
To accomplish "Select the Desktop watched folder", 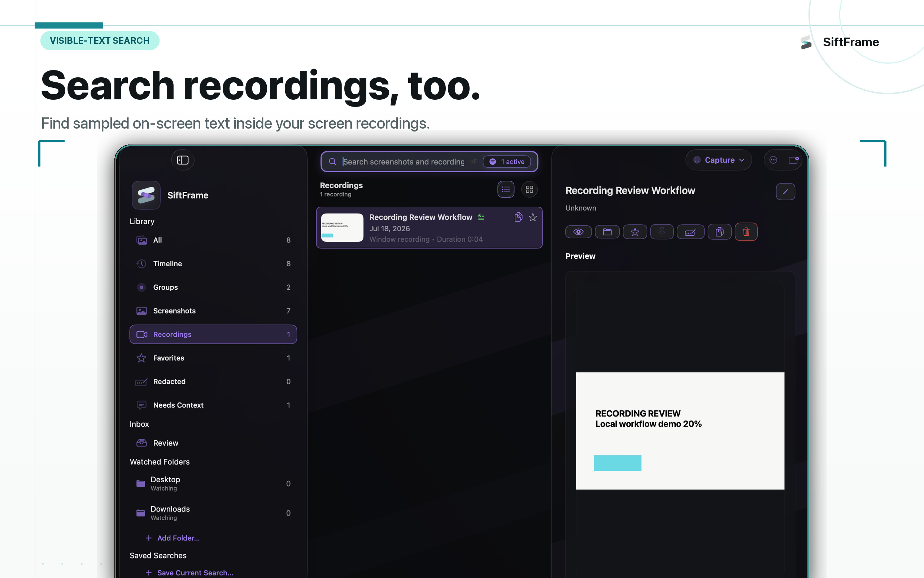I will (x=213, y=484).
